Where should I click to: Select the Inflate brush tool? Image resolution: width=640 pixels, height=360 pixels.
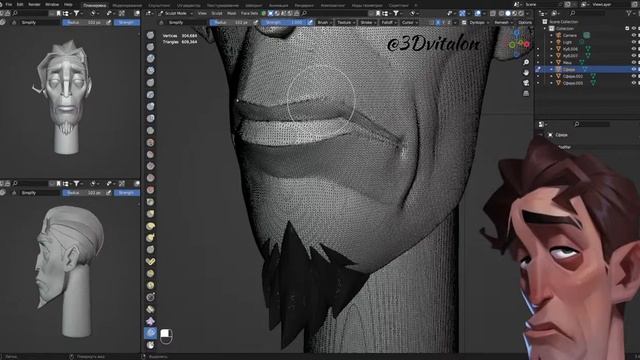150,107
